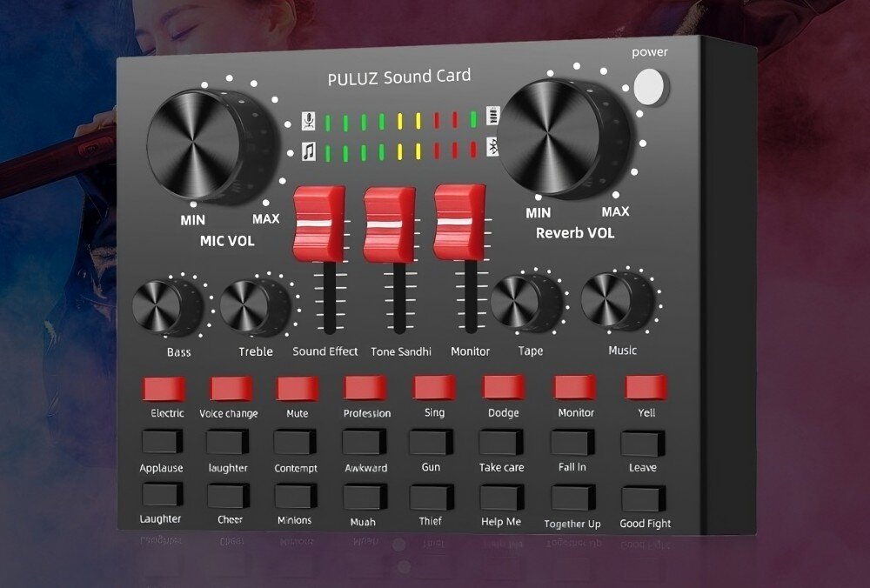
Task: Click the red fader above the Monitor label
Action: 459,223
